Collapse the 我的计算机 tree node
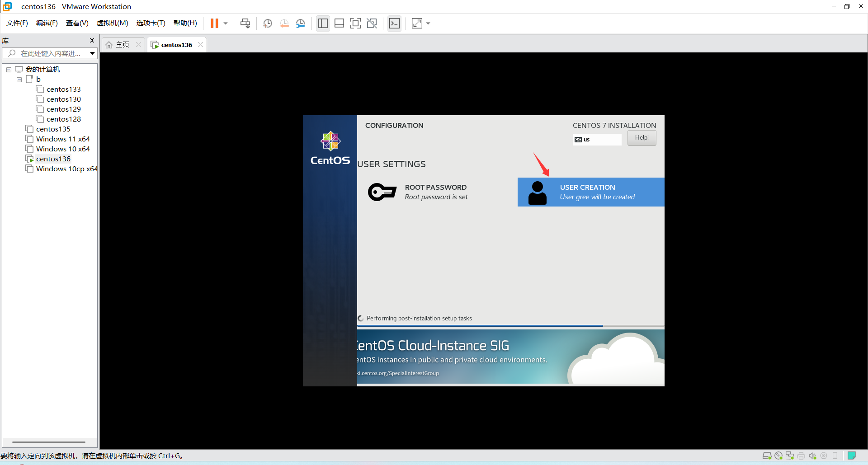868x465 pixels. point(9,70)
